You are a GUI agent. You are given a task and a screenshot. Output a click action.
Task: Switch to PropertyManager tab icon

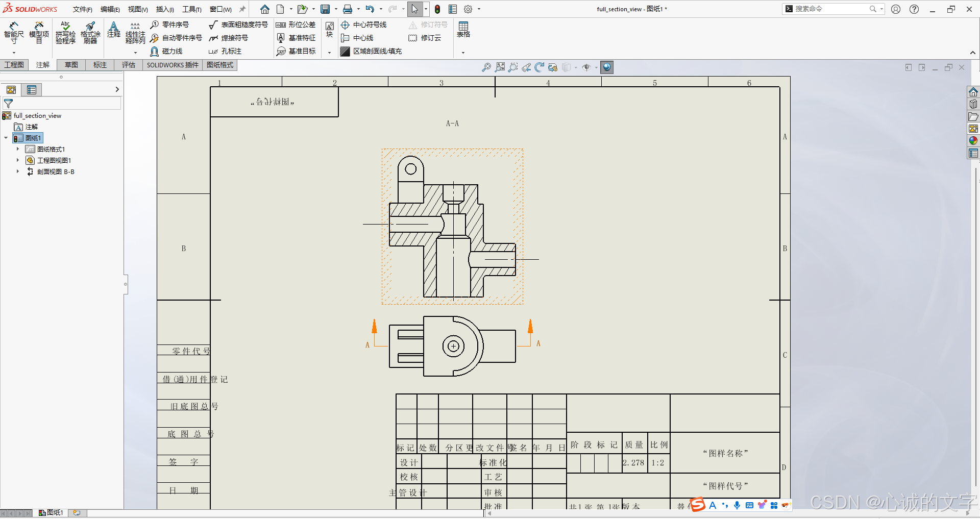[x=32, y=90]
